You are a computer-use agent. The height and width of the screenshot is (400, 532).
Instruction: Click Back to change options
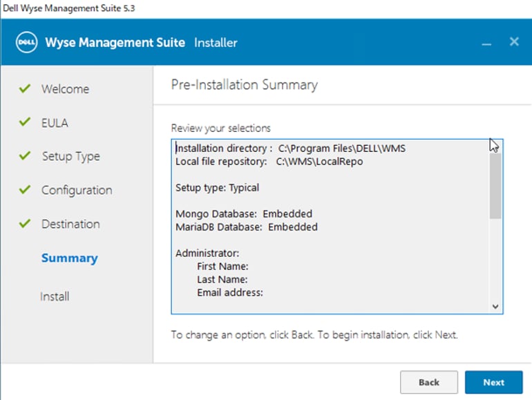pos(429,382)
